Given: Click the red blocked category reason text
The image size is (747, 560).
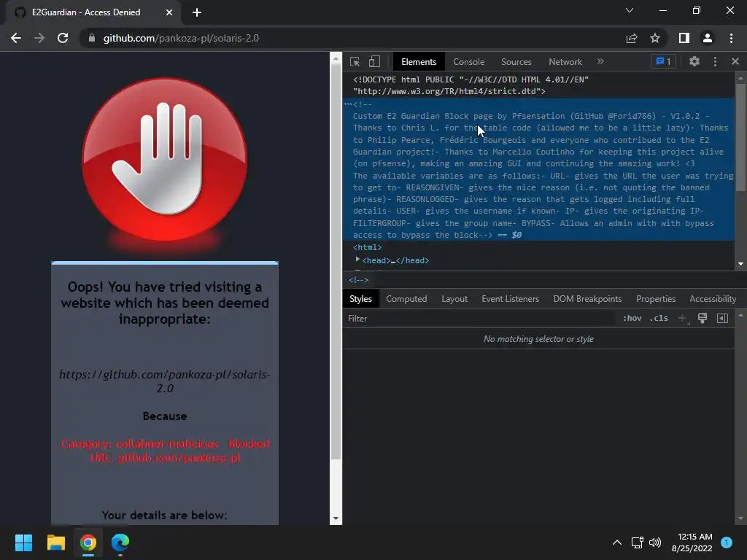Looking at the screenshot, I should click(165, 451).
